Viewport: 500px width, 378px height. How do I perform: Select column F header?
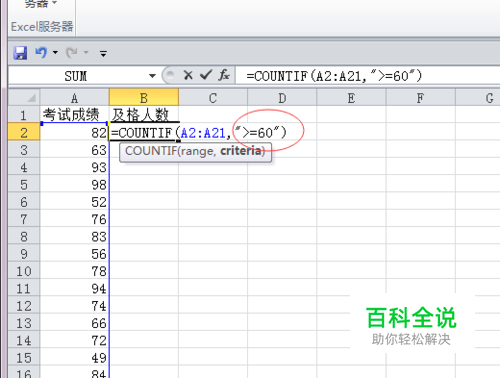pos(421,98)
